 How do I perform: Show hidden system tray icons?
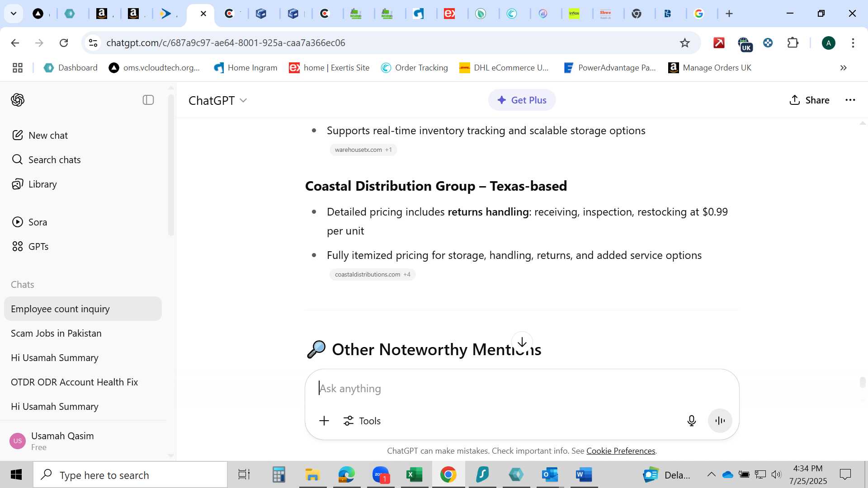tap(711, 474)
